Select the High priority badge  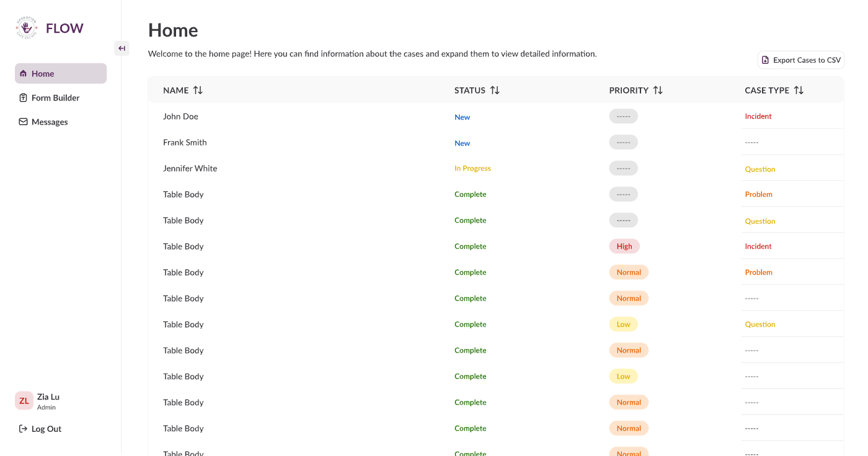(x=624, y=246)
